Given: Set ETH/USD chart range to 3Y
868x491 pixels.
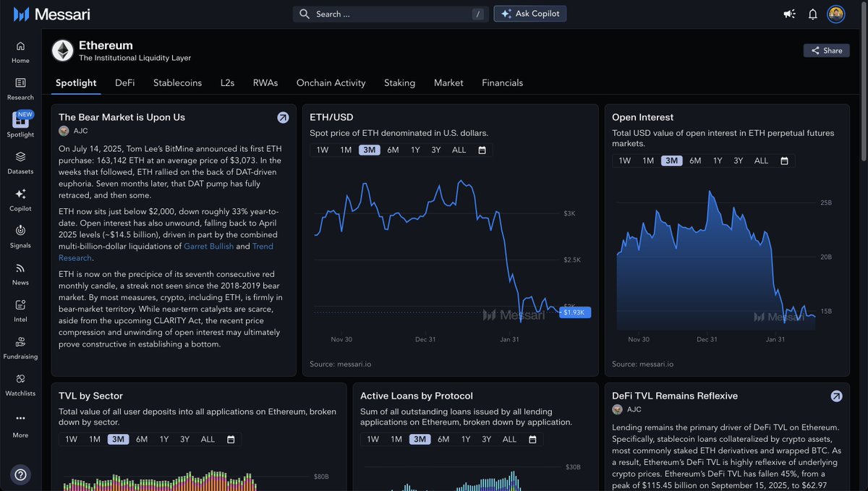Looking at the screenshot, I should (436, 150).
